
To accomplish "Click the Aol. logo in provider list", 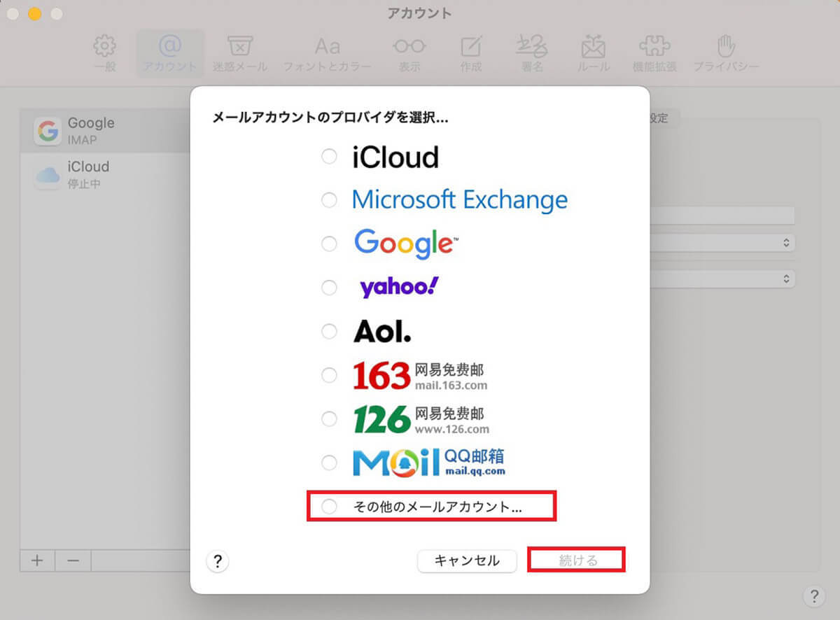I will pos(382,331).
